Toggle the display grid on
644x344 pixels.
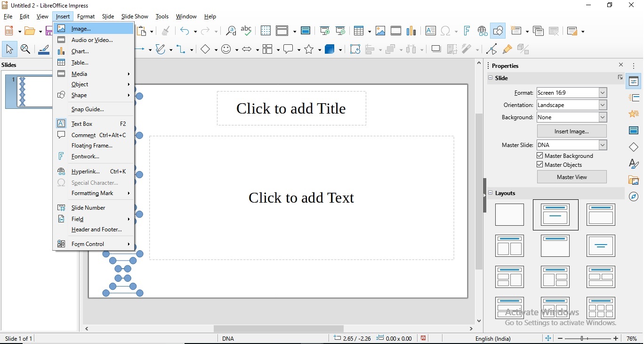pyautogui.click(x=266, y=31)
